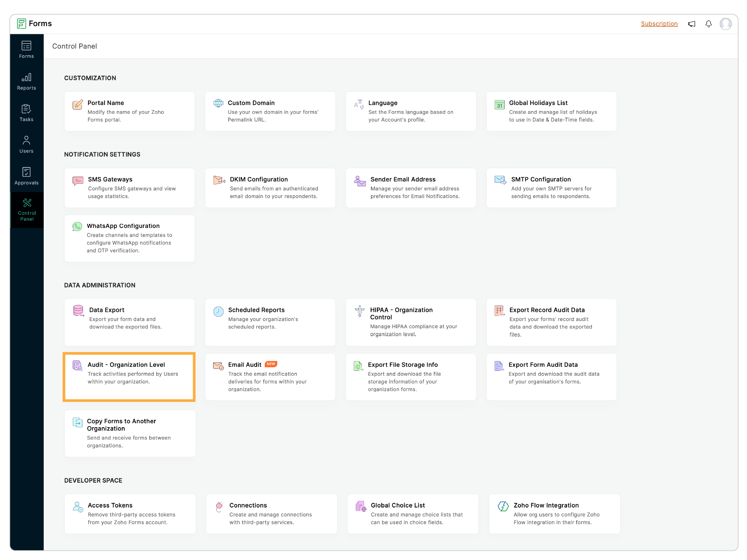Open Custom Domain settings card
Viewport: 747px width, 560px height.
tap(270, 111)
